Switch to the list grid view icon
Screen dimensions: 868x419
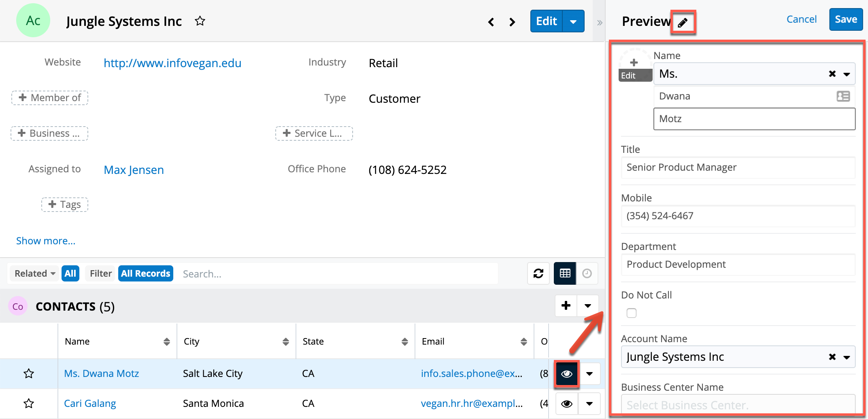point(565,273)
